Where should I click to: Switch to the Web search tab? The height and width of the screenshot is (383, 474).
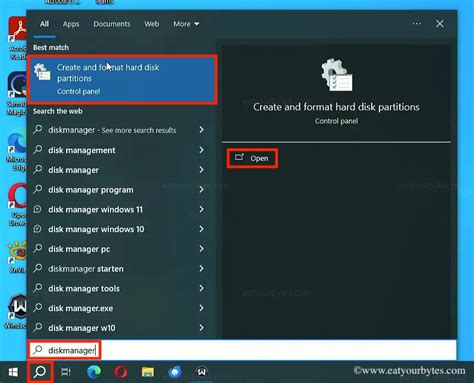(x=152, y=24)
